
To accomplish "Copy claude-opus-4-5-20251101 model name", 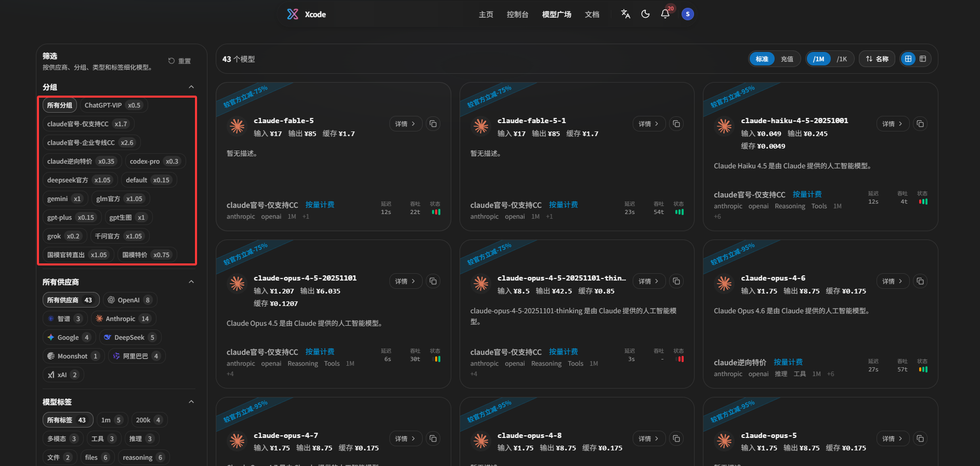I will point(433,281).
